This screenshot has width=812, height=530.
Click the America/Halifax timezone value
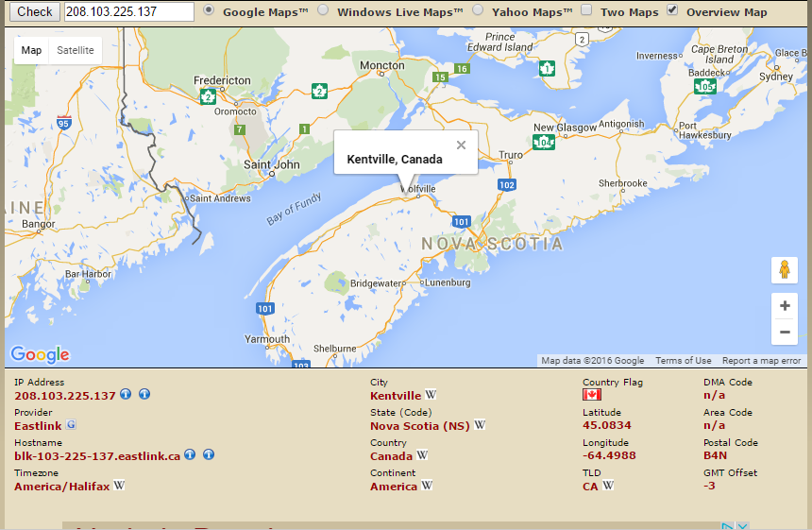pos(62,487)
